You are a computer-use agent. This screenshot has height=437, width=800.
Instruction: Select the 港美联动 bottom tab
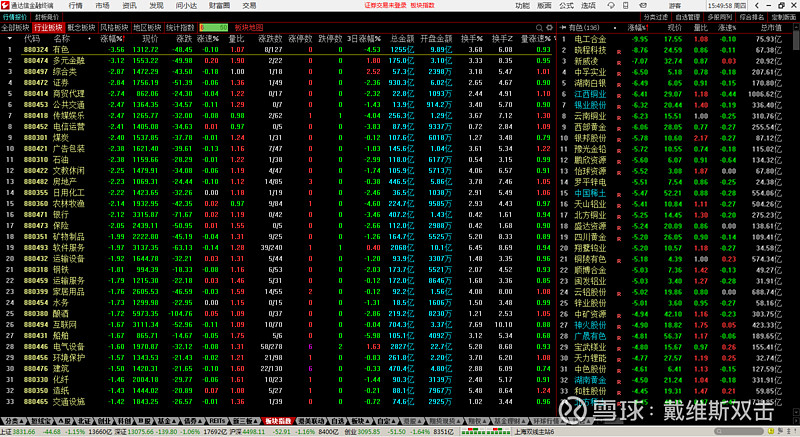pyautogui.click(x=311, y=421)
